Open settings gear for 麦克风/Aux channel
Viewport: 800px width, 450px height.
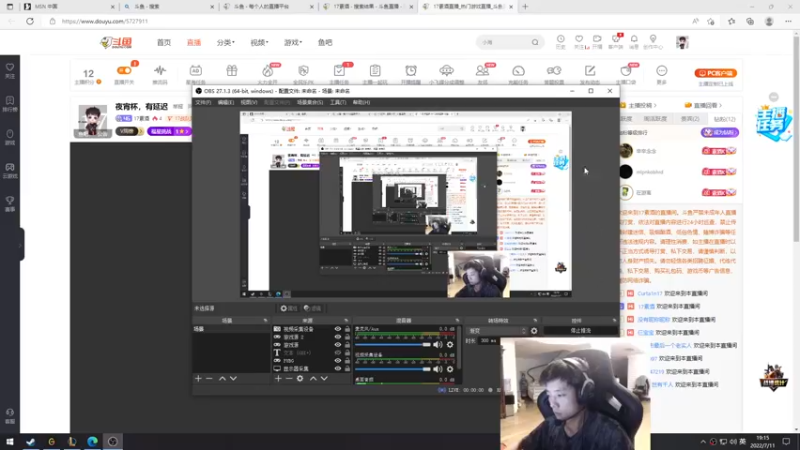point(450,344)
